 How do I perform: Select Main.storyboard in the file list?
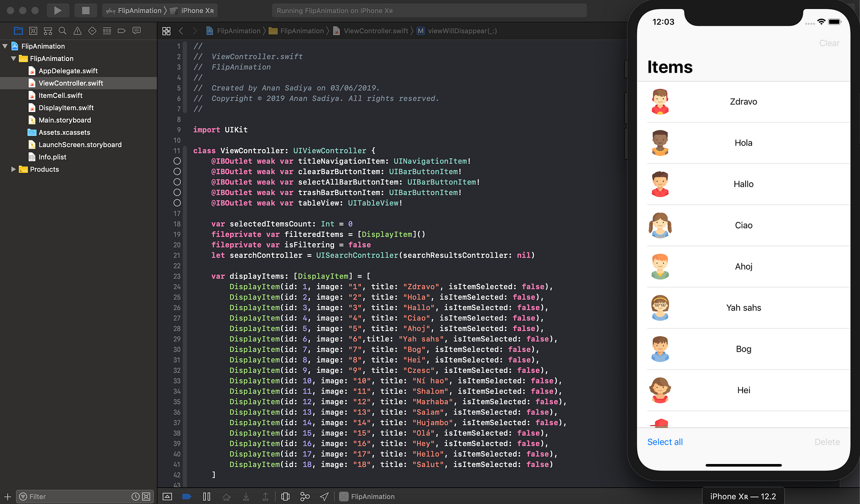pos(64,120)
